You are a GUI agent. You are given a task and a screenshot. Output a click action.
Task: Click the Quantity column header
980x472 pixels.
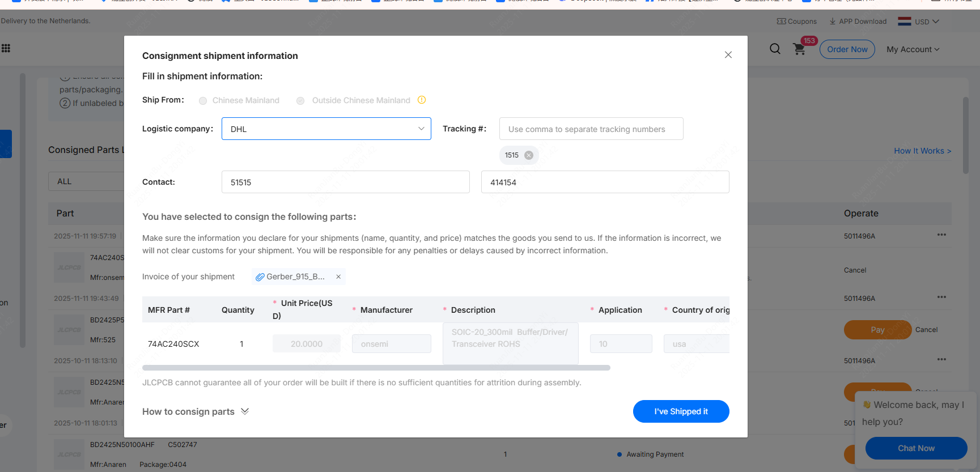point(238,310)
